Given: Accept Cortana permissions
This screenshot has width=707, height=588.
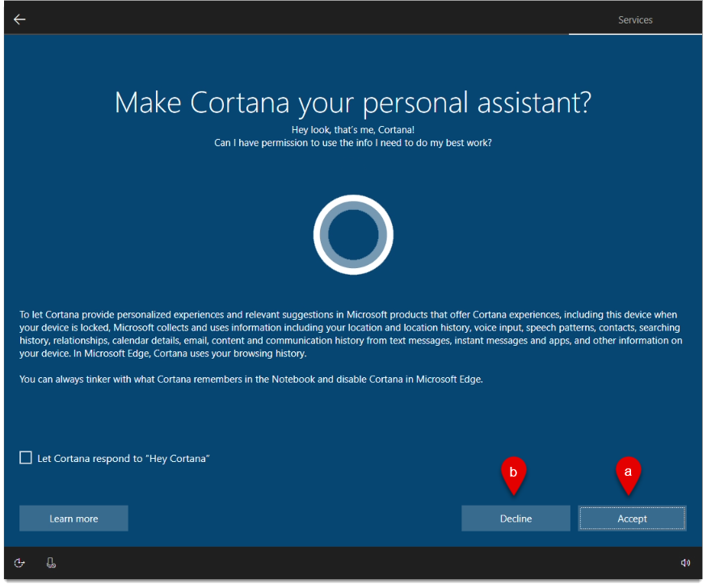Looking at the screenshot, I should tap(632, 519).
